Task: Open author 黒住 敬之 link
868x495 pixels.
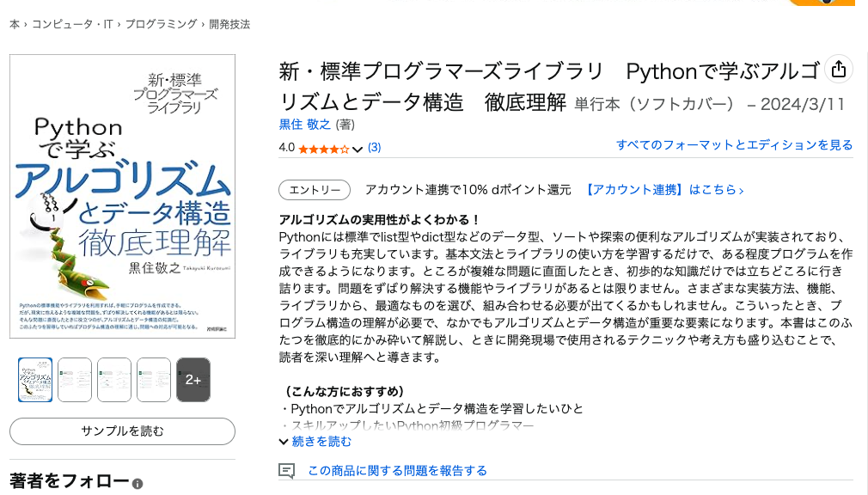Action: coord(305,125)
